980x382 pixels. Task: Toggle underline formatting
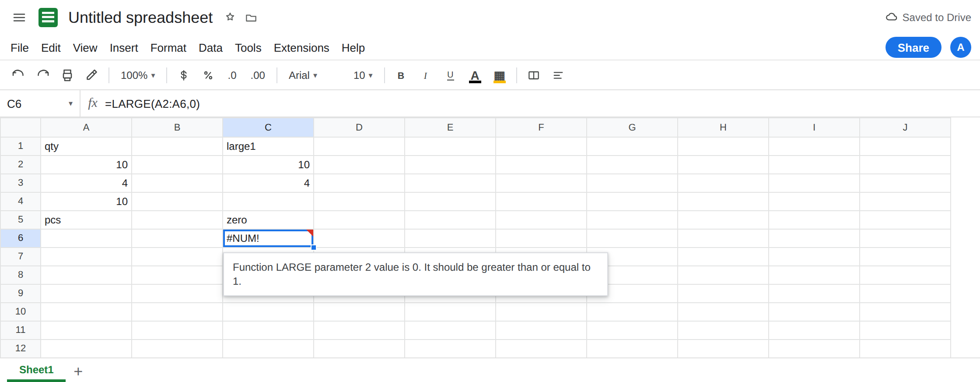(450, 75)
